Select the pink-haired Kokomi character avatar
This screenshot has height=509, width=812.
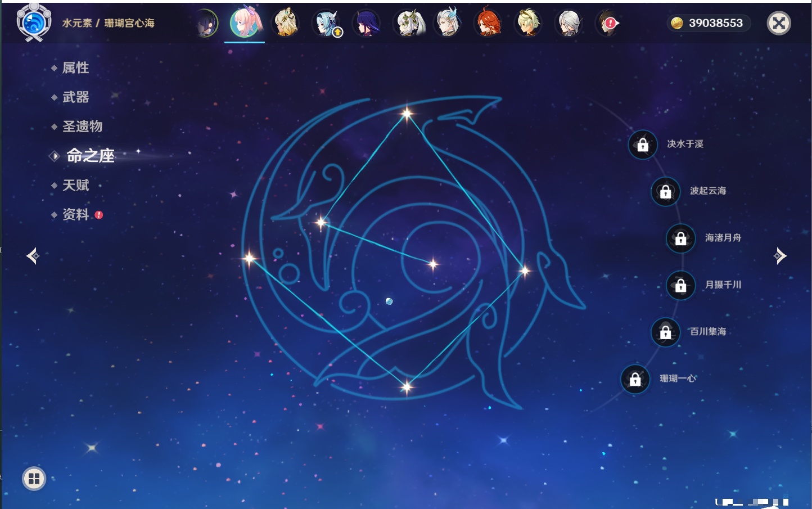click(x=245, y=22)
